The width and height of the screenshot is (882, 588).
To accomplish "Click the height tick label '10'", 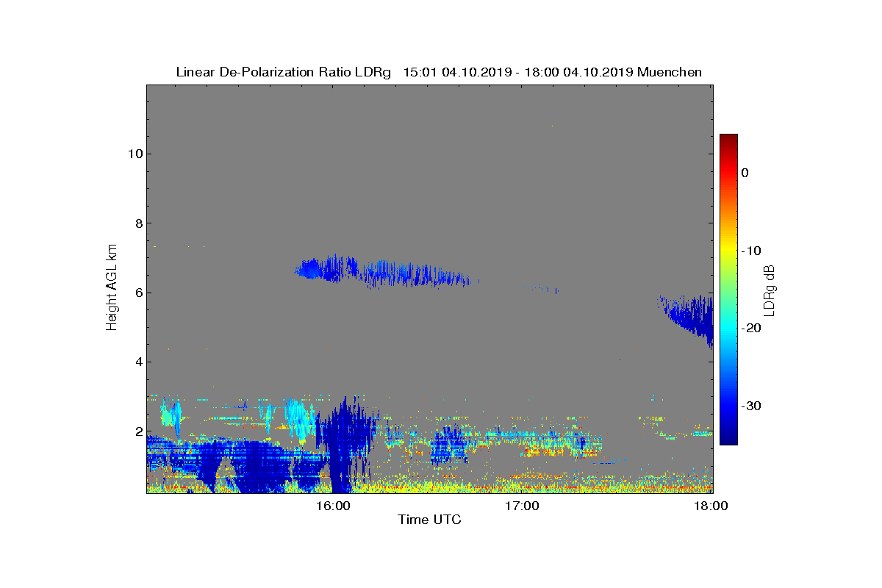I will 135,154.
